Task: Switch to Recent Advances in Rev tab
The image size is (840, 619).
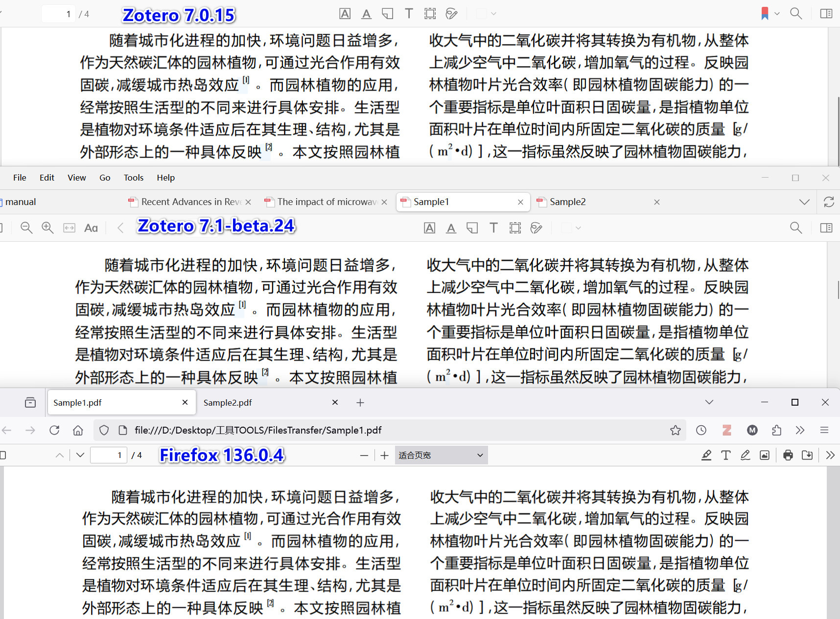Action: [x=191, y=202]
